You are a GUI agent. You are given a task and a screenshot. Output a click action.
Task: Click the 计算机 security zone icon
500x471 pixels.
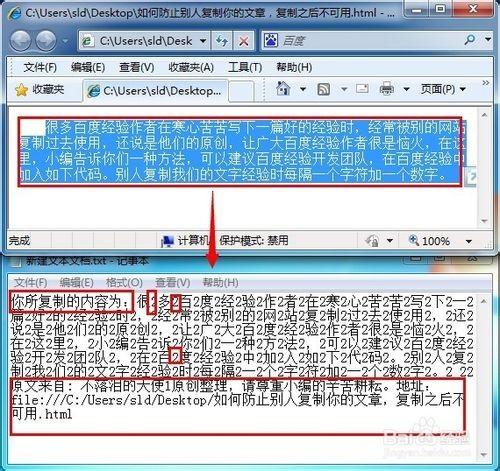click(x=167, y=241)
